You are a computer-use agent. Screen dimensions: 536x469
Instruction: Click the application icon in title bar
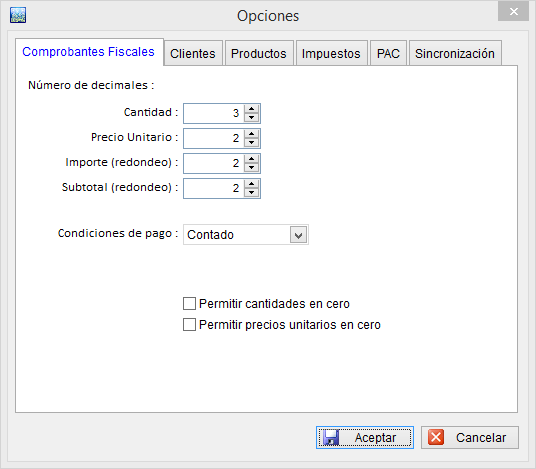[18, 15]
